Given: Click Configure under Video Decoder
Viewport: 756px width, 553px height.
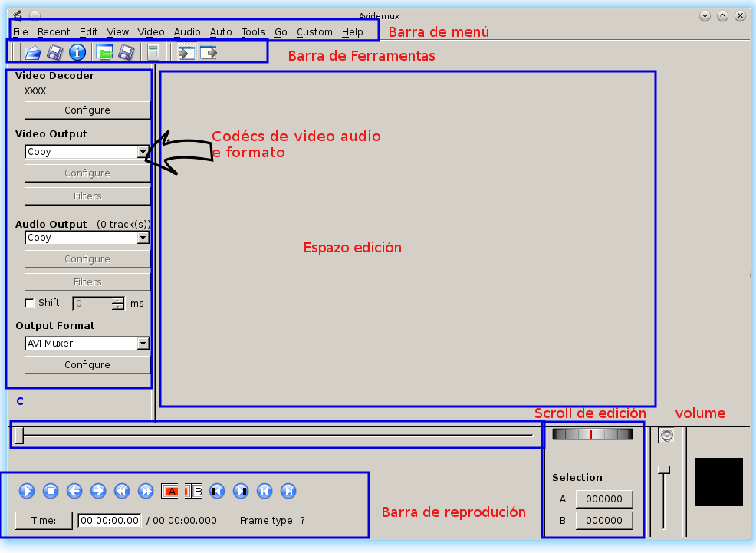Looking at the screenshot, I should click(x=87, y=110).
